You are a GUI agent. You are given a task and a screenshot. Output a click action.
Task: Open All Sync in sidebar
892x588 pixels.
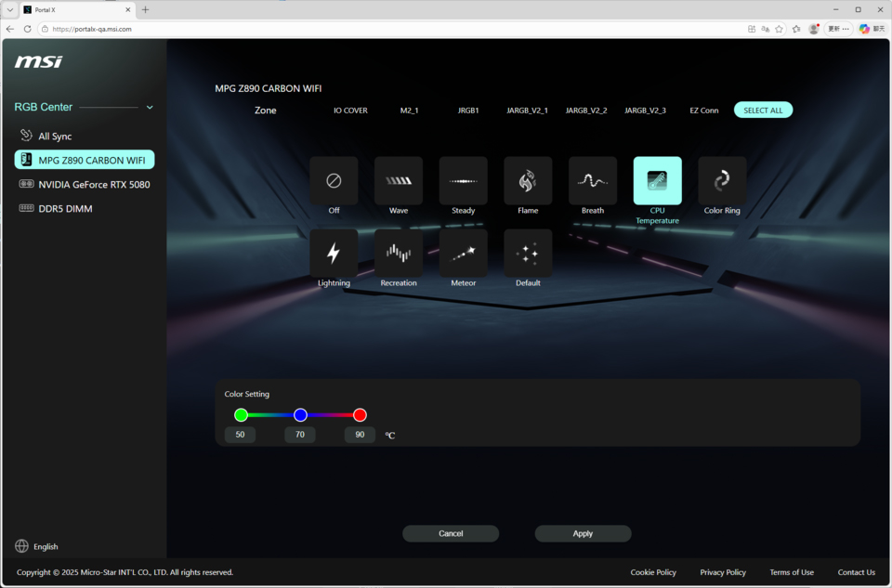[x=55, y=136]
